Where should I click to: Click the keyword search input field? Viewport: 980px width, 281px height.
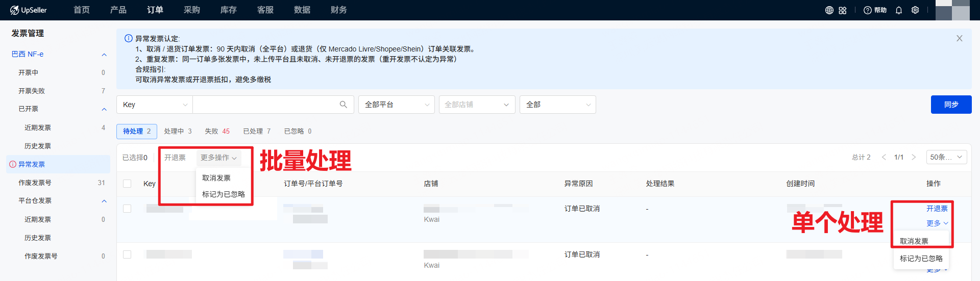click(264, 105)
